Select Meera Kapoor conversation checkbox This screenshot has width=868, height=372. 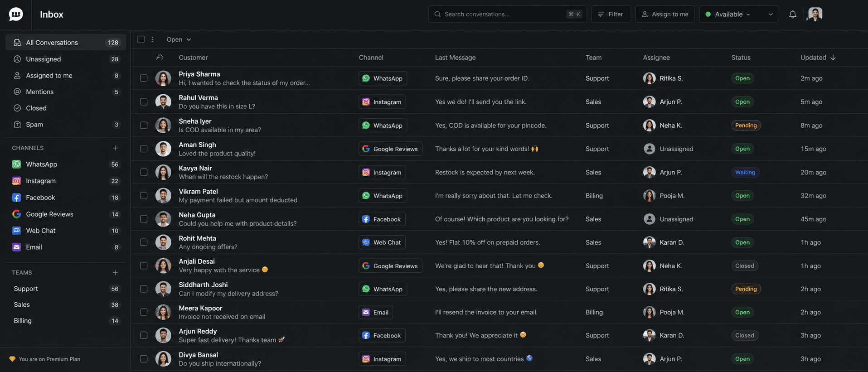click(144, 312)
